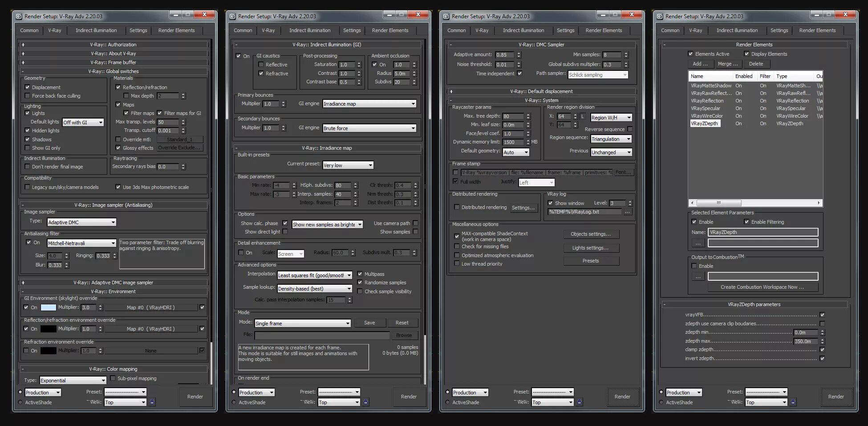Open the Mode dropdown showing Single frame

(x=303, y=324)
